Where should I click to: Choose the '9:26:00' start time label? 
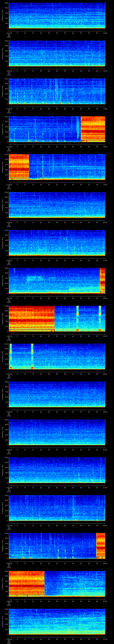click(x=9, y=487)
